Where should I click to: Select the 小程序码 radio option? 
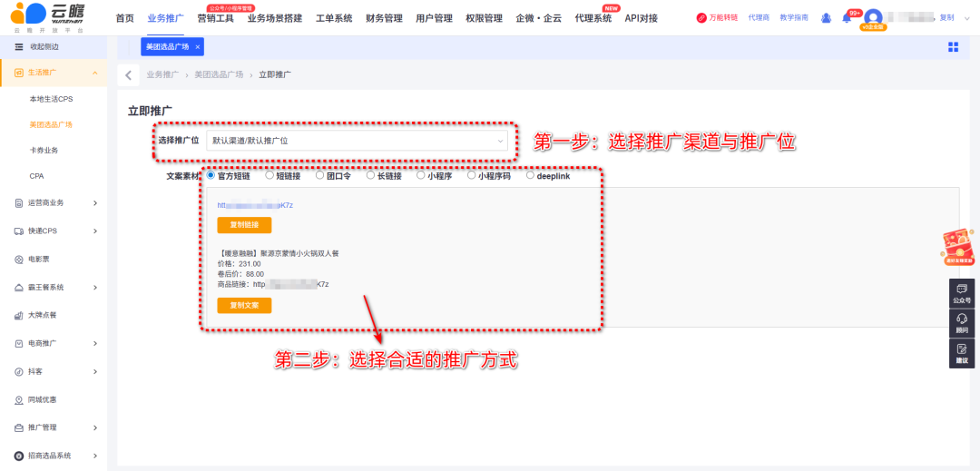(x=471, y=175)
